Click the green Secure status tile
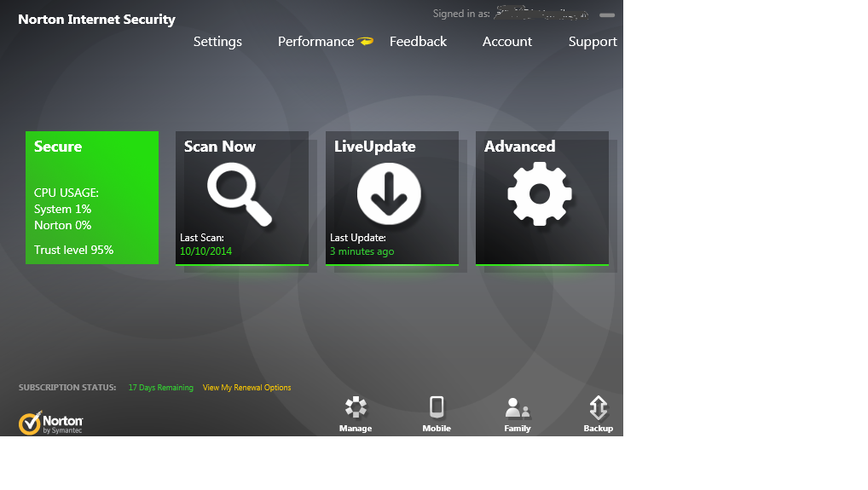This screenshot has width=868, height=490. tap(92, 198)
